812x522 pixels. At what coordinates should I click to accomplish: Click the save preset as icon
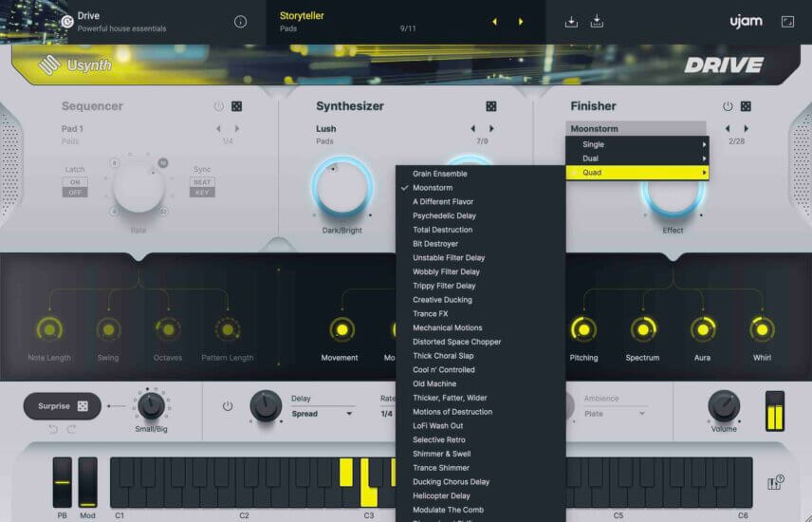(597, 22)
